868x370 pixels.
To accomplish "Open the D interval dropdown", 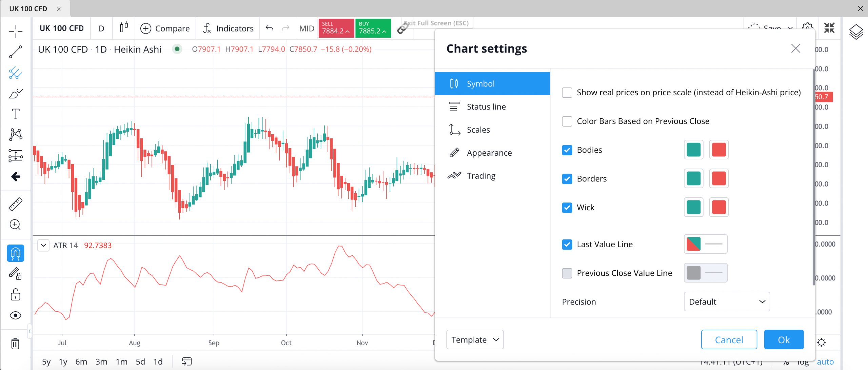I will tap(101, 28).
